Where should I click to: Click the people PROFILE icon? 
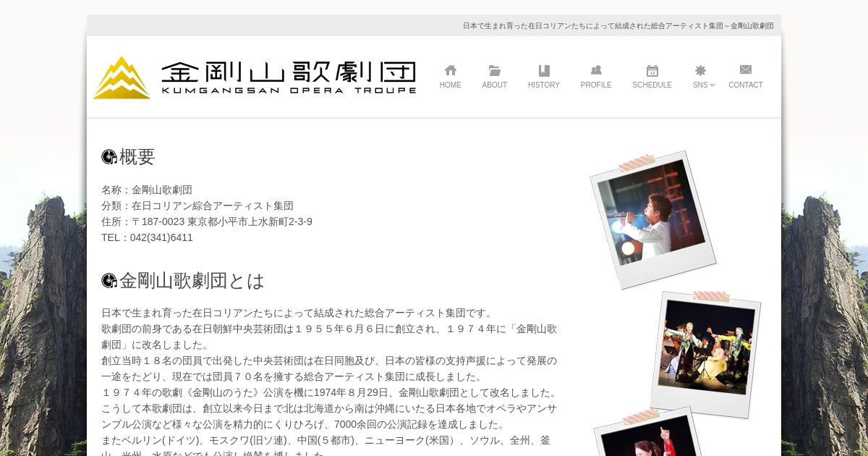tap(596, 70)
